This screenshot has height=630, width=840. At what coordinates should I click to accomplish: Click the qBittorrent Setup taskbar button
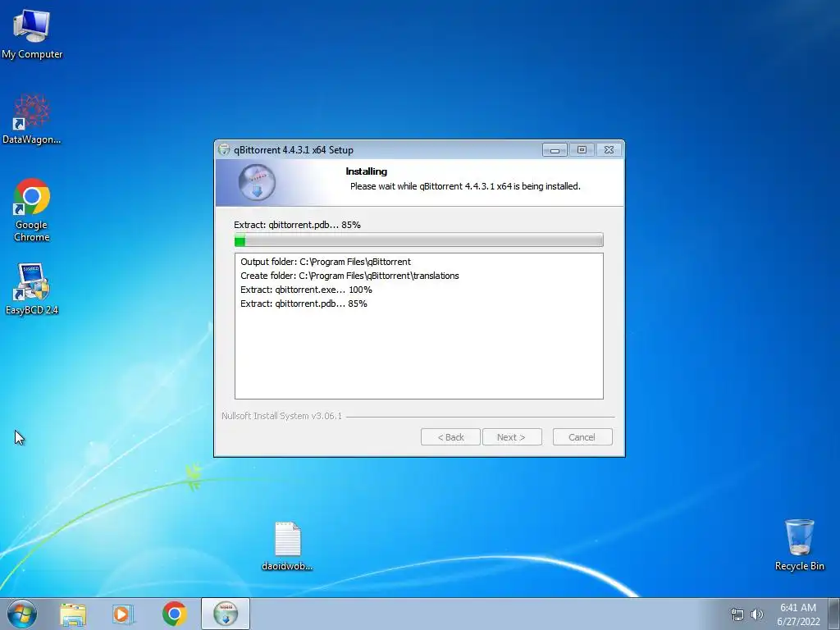coord(226,614)
